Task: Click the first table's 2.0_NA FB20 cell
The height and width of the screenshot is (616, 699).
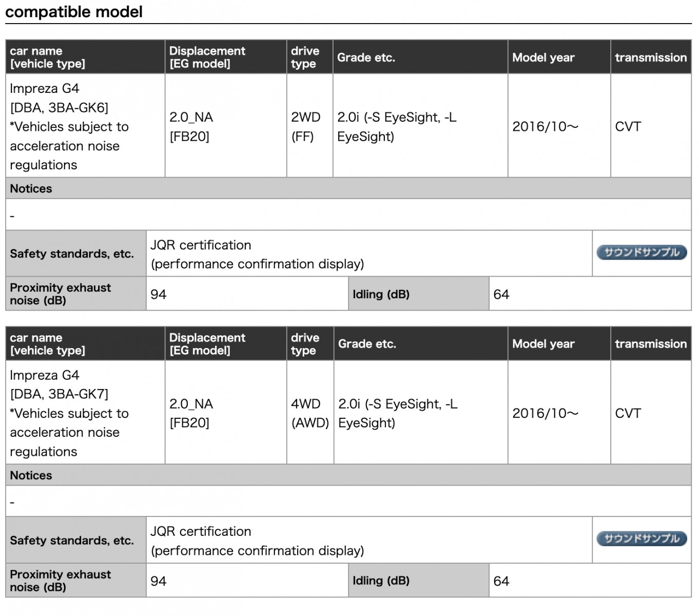Action: click(x=226, y=126)
